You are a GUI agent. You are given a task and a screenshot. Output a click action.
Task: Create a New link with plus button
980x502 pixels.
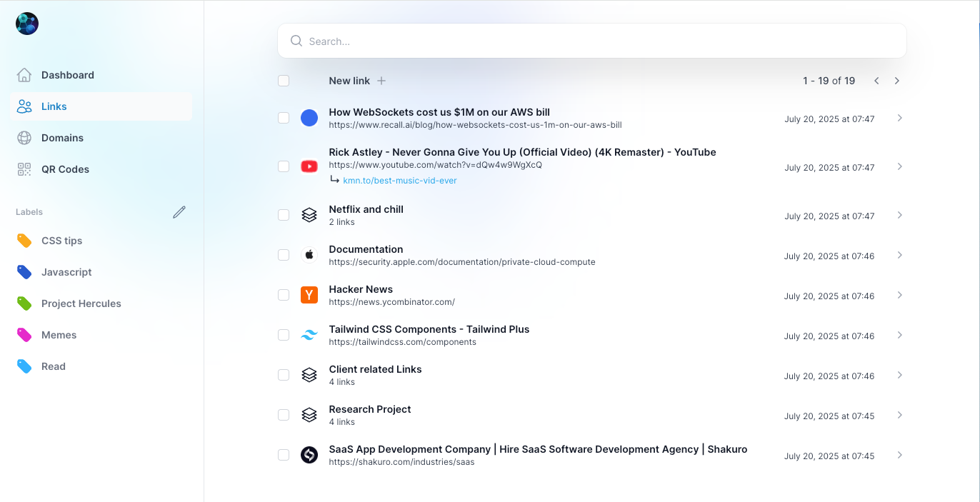(x=381, y=81)
